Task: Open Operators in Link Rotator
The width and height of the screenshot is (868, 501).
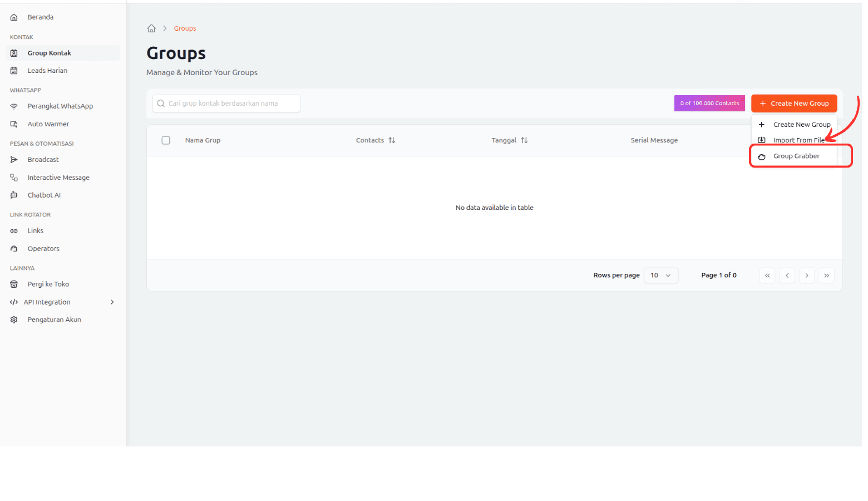Action: (x=43, y=249)
